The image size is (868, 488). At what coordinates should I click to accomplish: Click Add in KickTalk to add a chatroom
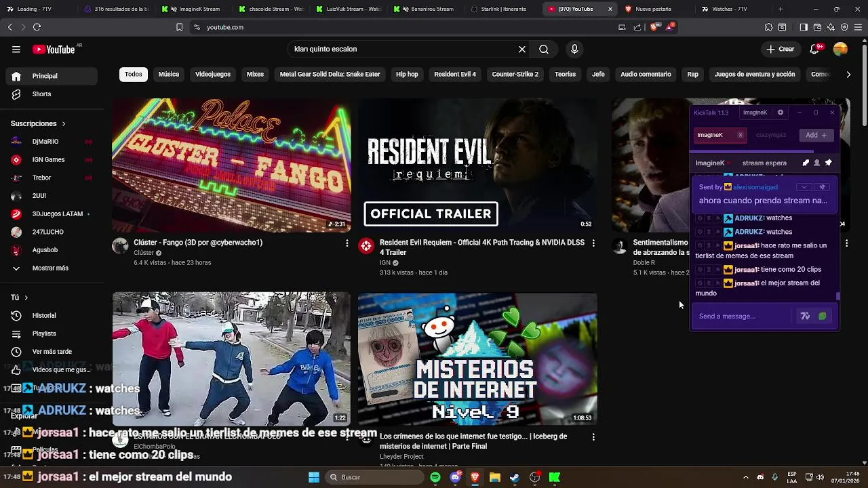click(816, 135)
